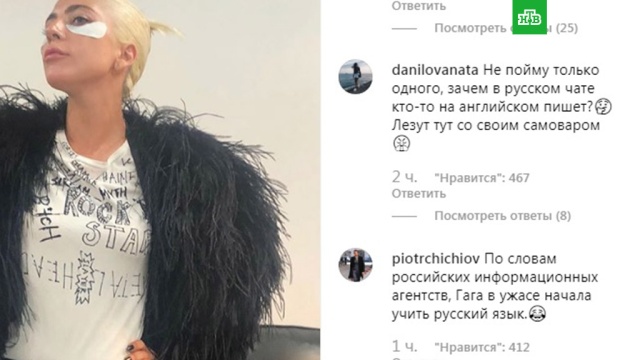
Task: Click piotrchichiov's comment text about Гага
Action: click(x=495, y=287)
